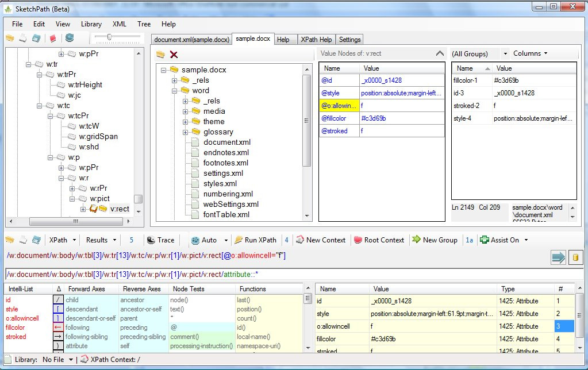Viewport: 588px width, 370px height.
Task: Click the Root Context button
Action: pos(379,240)
